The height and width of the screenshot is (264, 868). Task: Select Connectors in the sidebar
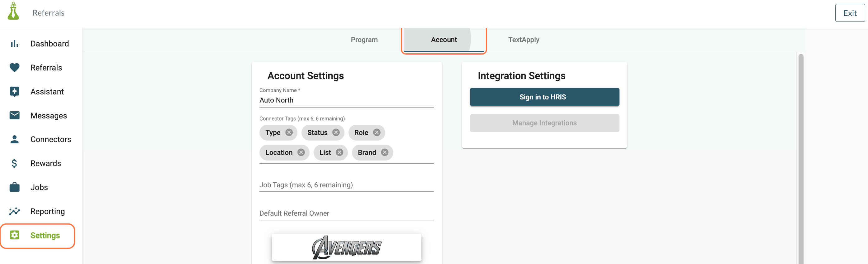[x=41, y=139]
